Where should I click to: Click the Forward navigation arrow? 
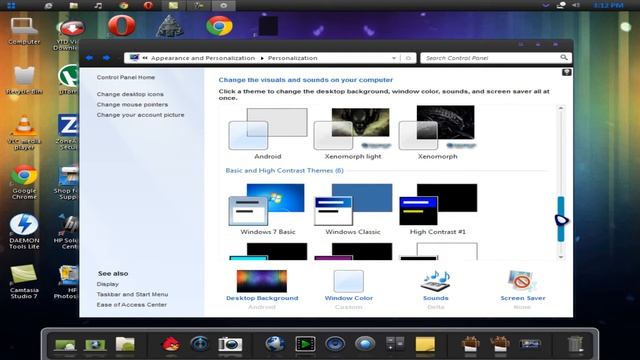[x=106, y=58]
